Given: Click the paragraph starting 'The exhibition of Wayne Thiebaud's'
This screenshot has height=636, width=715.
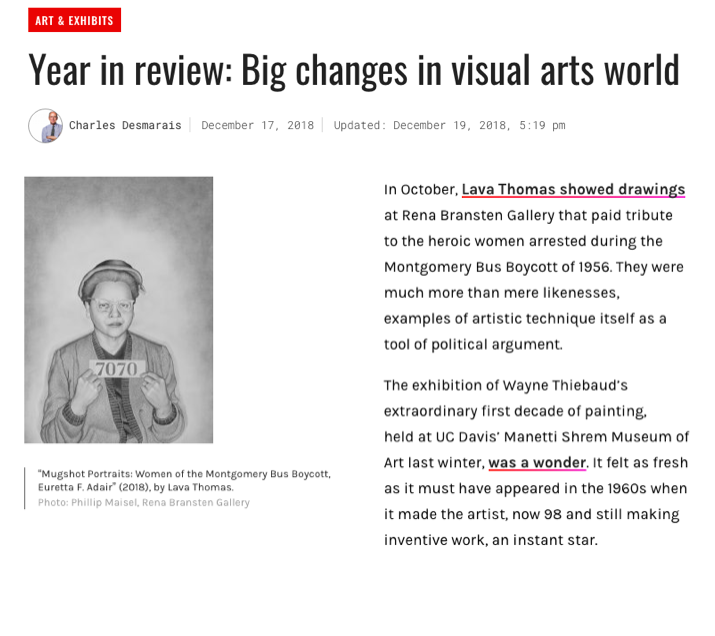Looking at the screenshot, I should [x=536, y=462].
